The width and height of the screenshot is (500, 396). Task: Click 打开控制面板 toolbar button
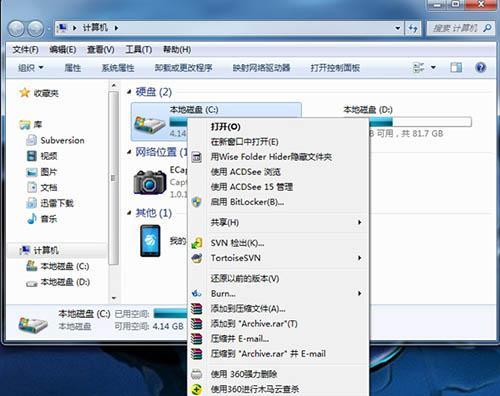pos(335,68)
